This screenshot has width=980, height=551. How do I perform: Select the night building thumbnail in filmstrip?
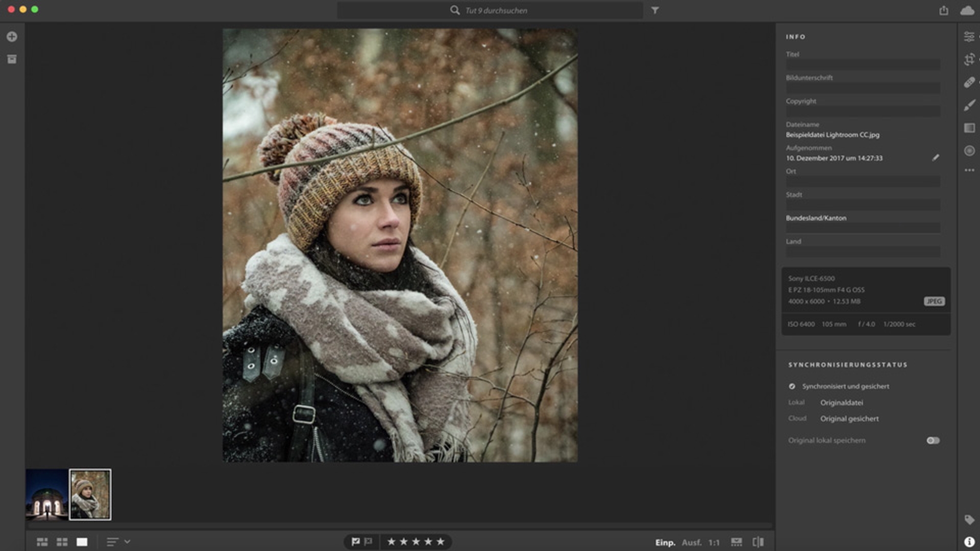47,494
